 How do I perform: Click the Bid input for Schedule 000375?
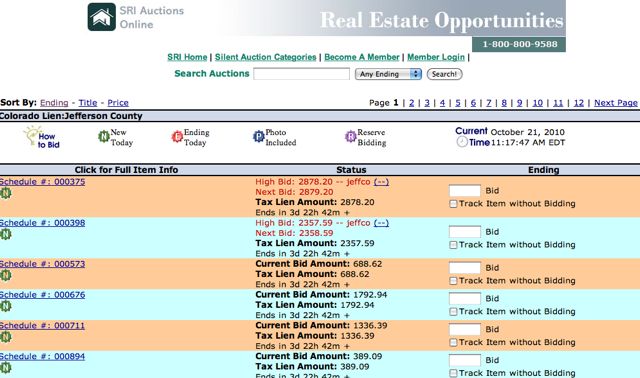(x=464, y=191)
